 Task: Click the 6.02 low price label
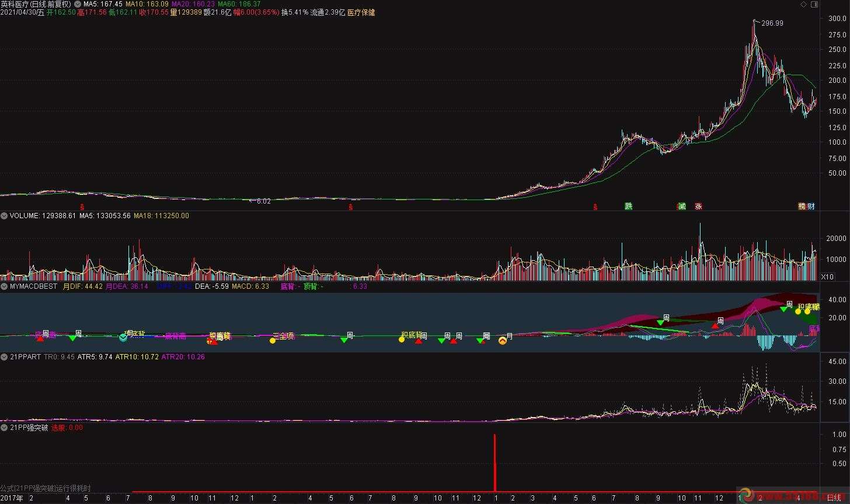[263, 201]
